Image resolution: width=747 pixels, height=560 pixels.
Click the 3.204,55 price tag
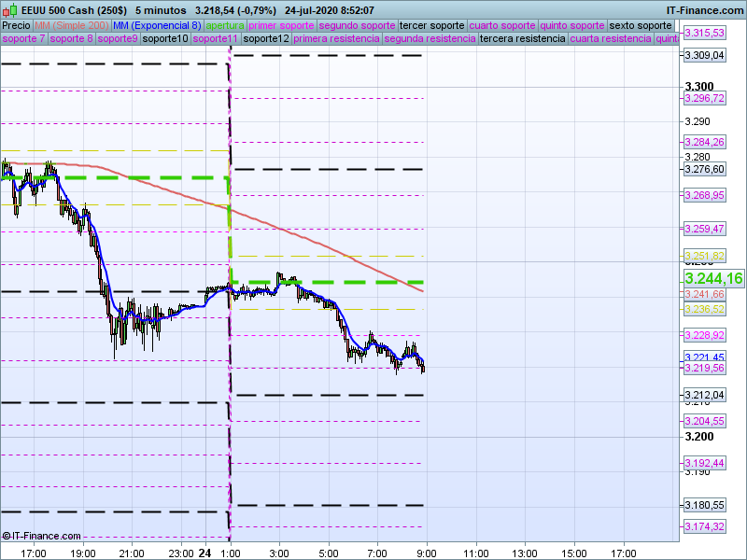point(705,421)
